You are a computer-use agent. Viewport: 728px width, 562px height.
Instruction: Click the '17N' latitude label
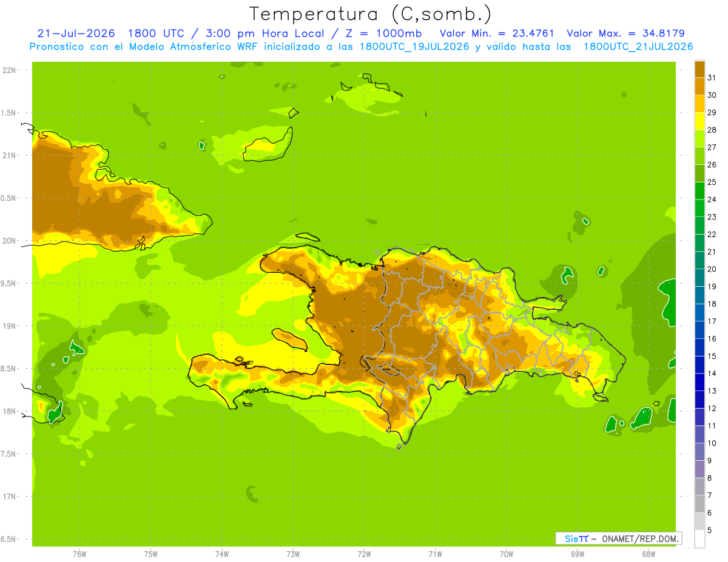[8, 497]
